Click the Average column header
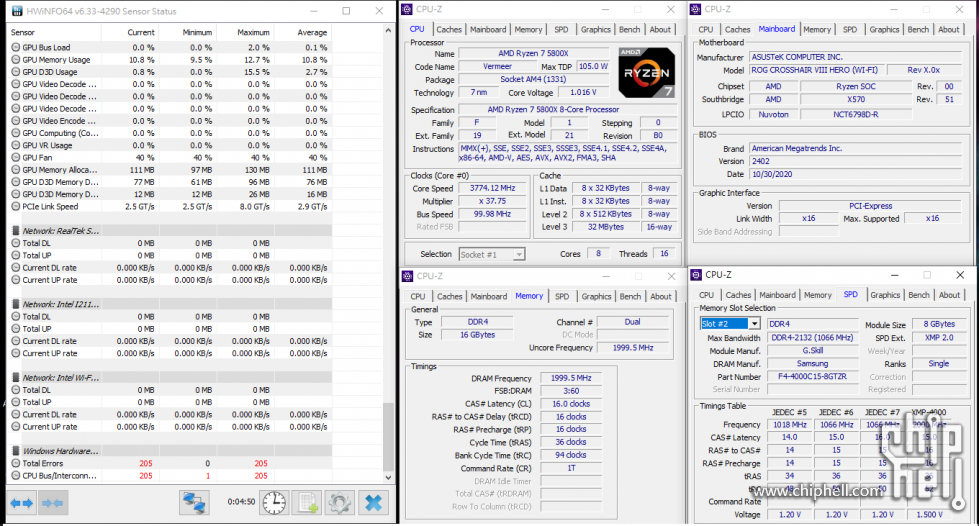Viewport: 979px width, 526px height. point(302,32)
